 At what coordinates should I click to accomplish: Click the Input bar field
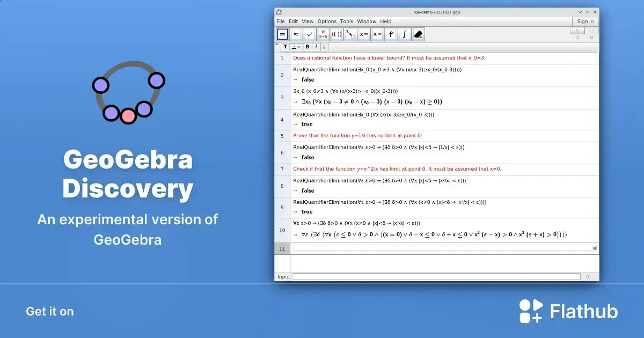[x=436, y=277]
